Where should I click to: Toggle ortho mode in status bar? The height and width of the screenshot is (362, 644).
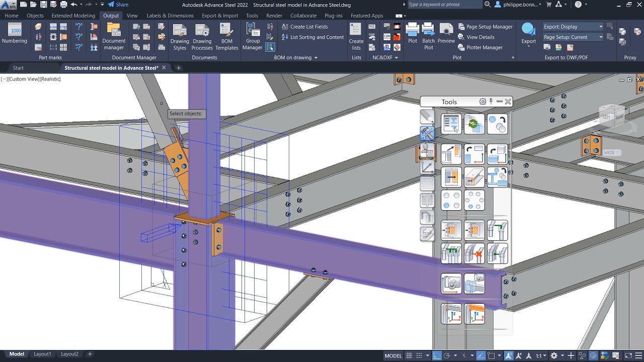(x=437, y=355)
